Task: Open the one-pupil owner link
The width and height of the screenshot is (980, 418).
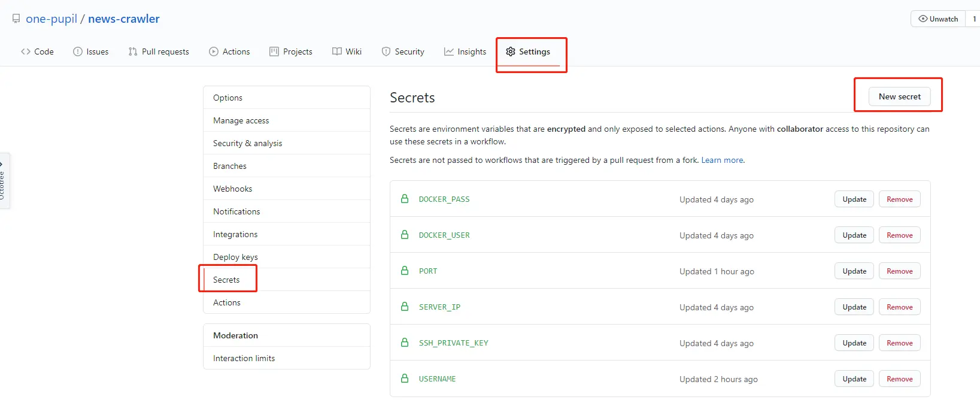Action: click(x=51, y=19)
